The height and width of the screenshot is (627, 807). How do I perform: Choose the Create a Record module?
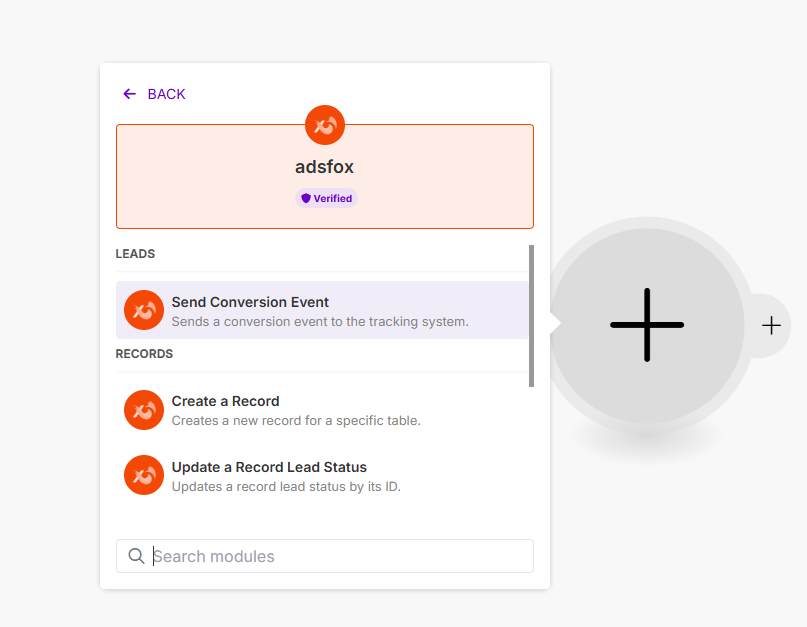(226, 401)
